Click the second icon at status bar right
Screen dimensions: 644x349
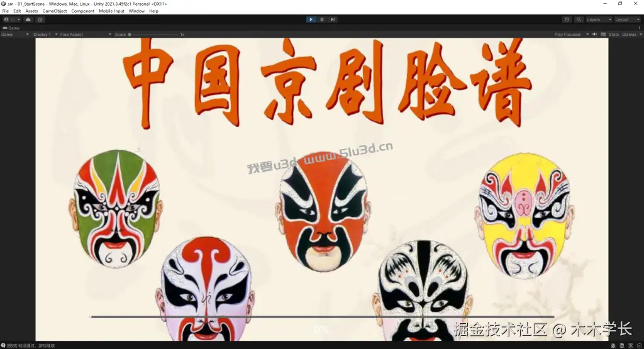pos(622,346)
